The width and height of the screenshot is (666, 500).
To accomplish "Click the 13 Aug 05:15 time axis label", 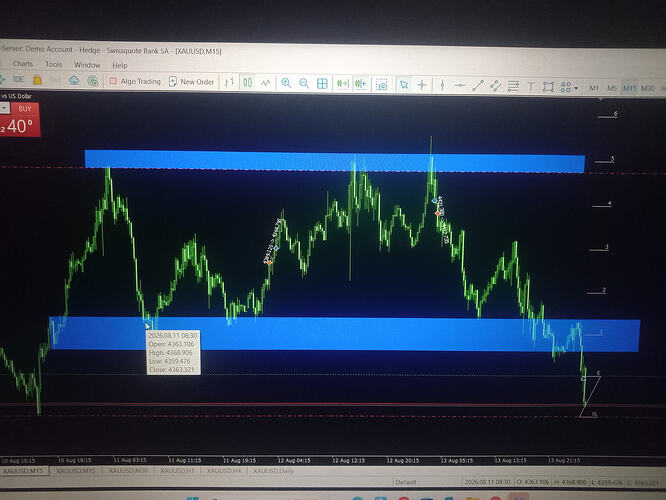I will (x=457, y=460).
